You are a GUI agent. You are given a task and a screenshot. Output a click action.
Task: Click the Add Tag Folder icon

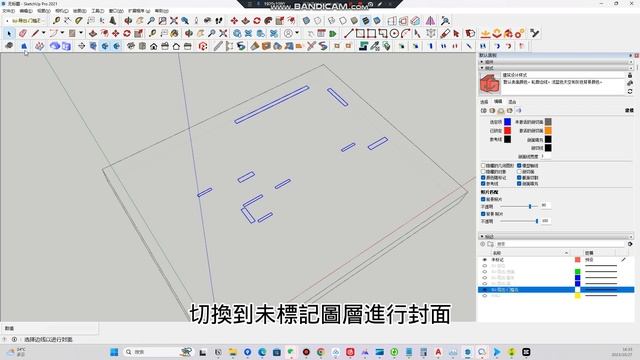coord(491,244)
